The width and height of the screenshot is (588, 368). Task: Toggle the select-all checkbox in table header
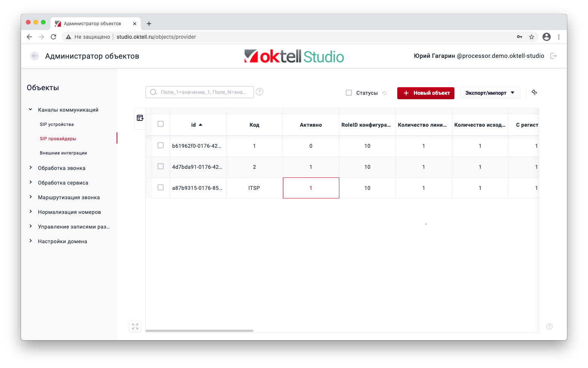click(x=161, y=124)
